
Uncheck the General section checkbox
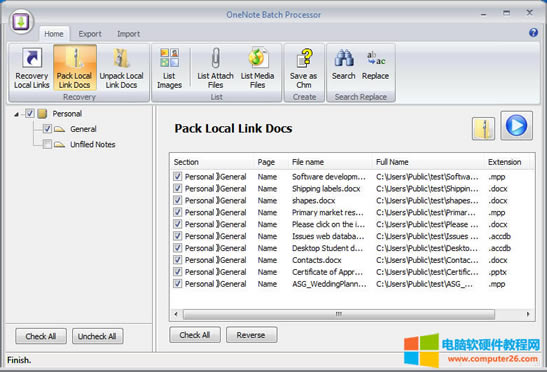(x=47, y=129)
